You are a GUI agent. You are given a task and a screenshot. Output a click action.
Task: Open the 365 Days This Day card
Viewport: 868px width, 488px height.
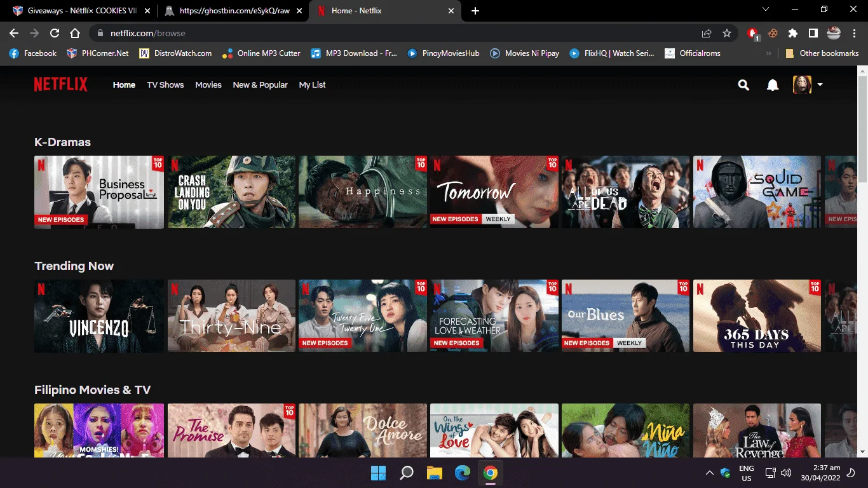click(x=757, y=316)
